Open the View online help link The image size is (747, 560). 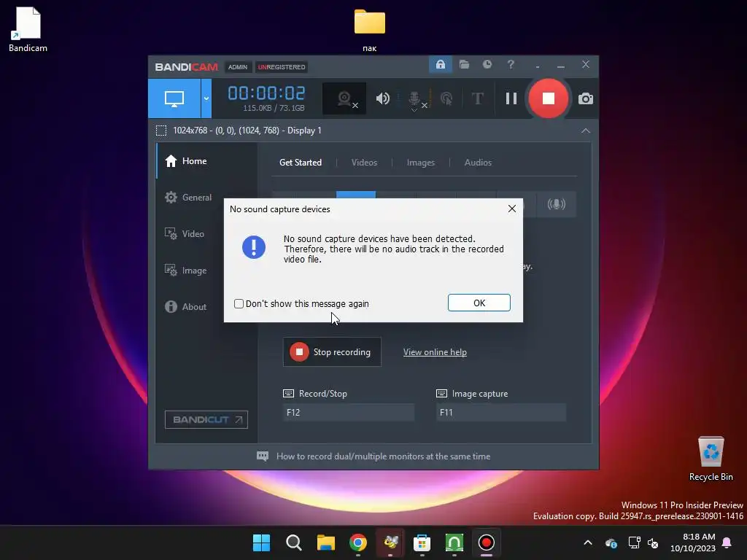pyautogui.click(x=435, y=352)
